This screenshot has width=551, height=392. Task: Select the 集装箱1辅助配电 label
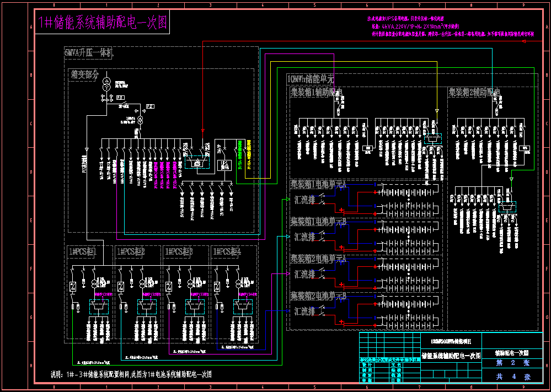coord(317,92)
